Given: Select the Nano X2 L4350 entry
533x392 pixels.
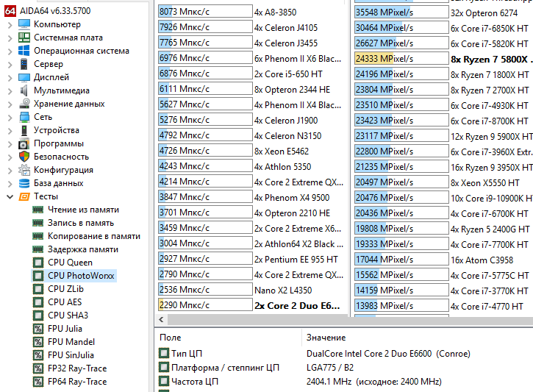Looking at the screenshot, I should pos(283,291).
